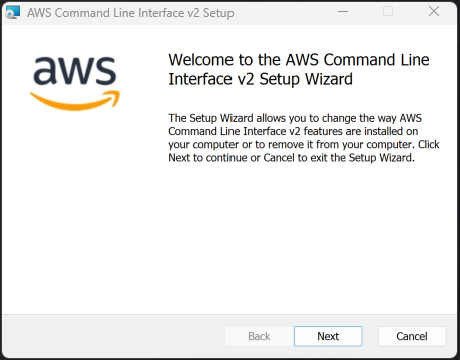Click the disabled maximize window icon
The image size is (460, 360).
coord(388,11)
